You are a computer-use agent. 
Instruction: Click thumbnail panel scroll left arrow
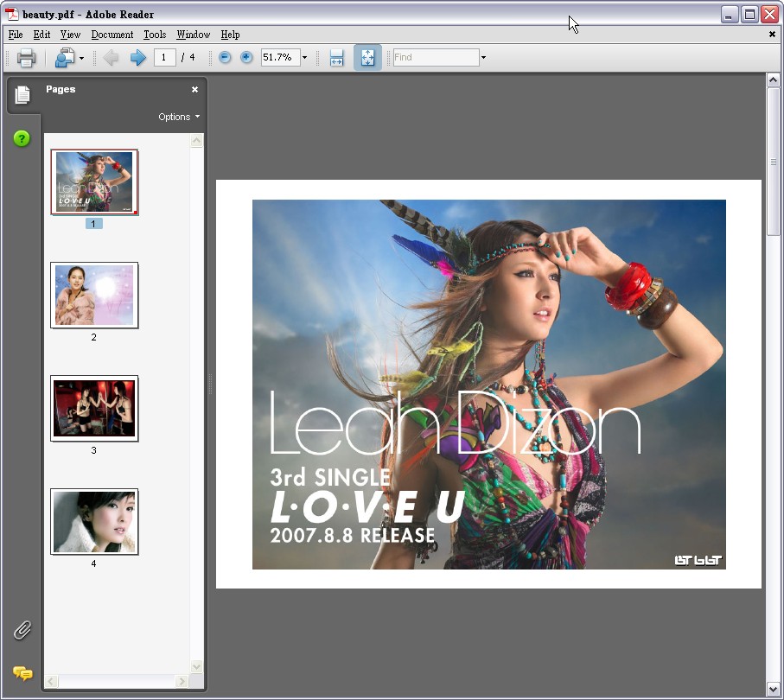point(52,681)
